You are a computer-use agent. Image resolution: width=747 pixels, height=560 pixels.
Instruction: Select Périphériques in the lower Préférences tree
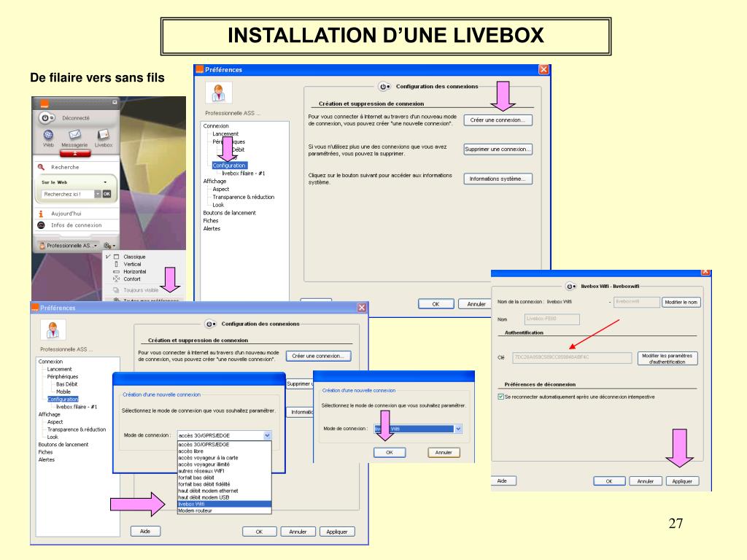point(63,377)
